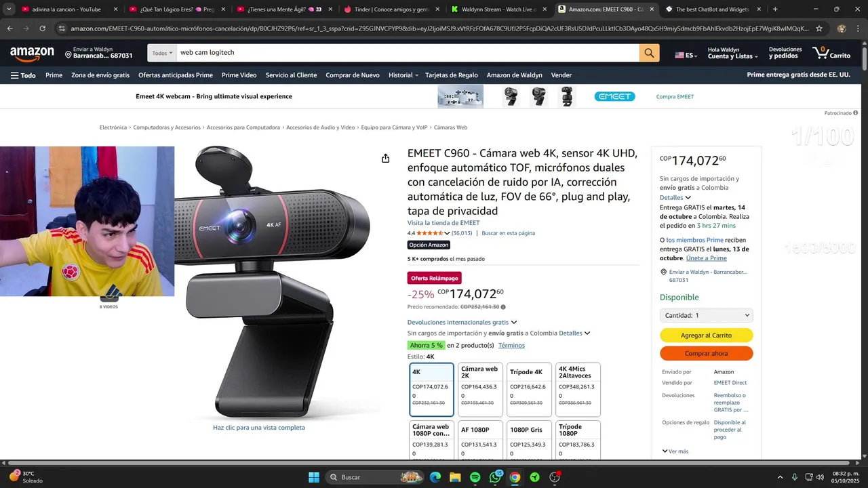
Task: Click the Windows taskbar Buscar search box
Action: click(x=375, y=477)
